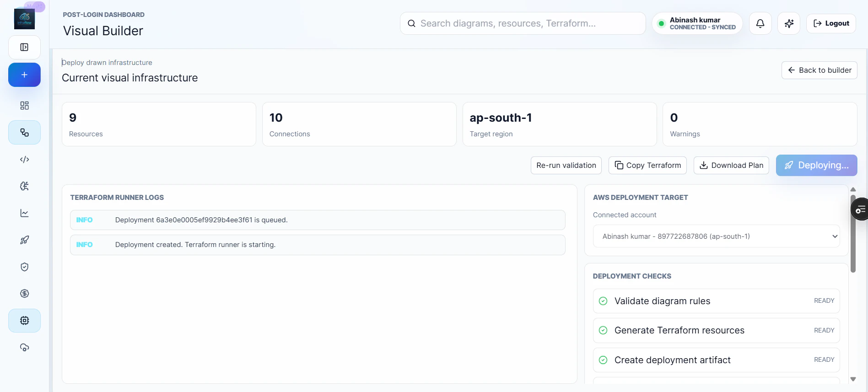This screenshot has width=868, height=392.
Task: Click the check icon beside Generate Terraform resources
Action: [603, 330]
